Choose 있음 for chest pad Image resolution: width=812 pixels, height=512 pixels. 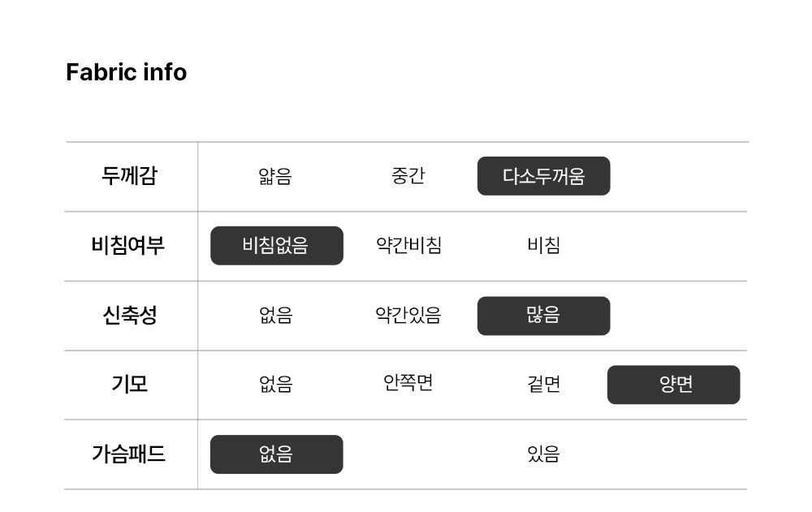click(x=543, y=454)
